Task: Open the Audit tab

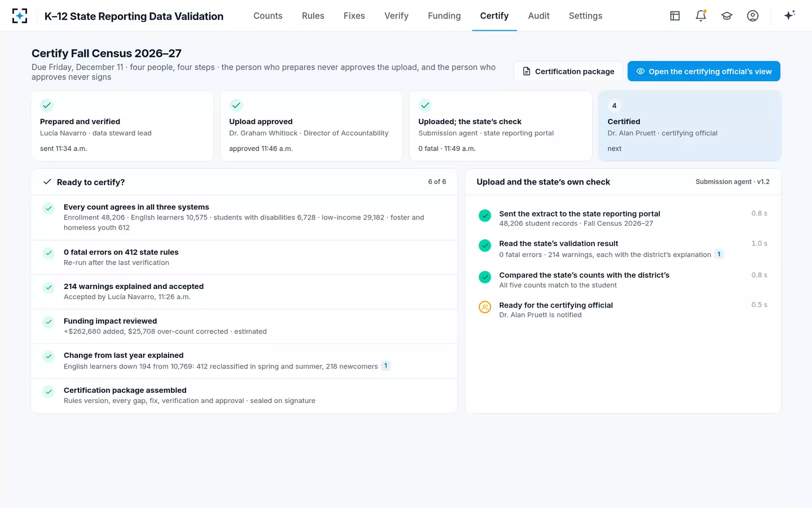Action: coord(539,16)
